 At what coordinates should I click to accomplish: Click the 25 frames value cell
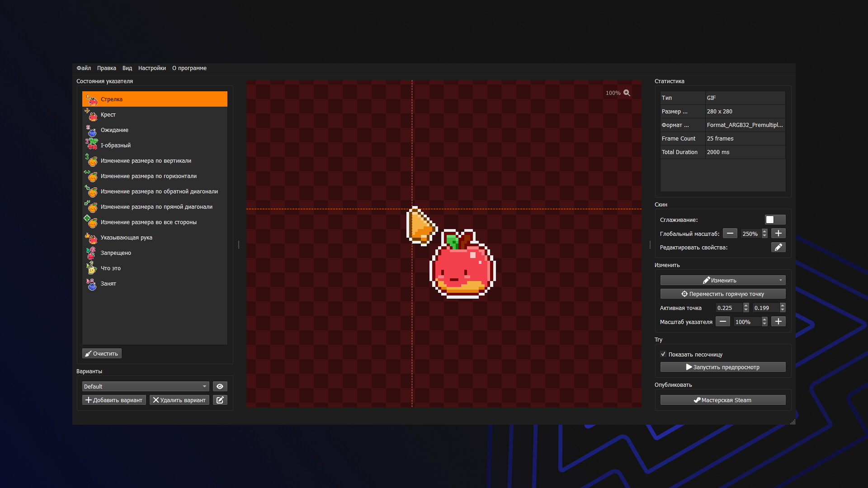[745, 139]
